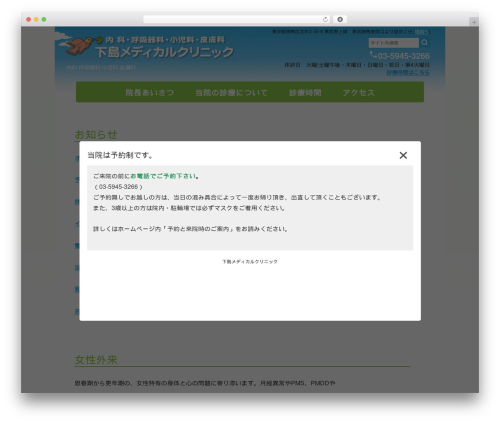Click the browser address bar
The height and width of the screenshot is (423, 500).
tap(237, 20)
